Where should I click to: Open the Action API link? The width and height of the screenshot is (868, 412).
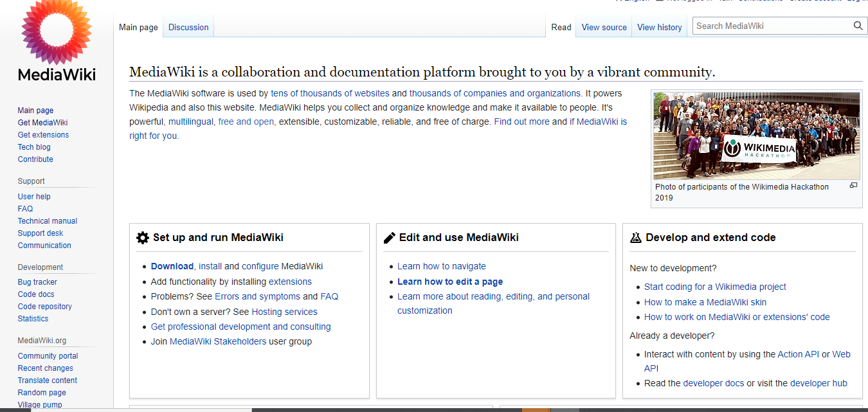799,354
